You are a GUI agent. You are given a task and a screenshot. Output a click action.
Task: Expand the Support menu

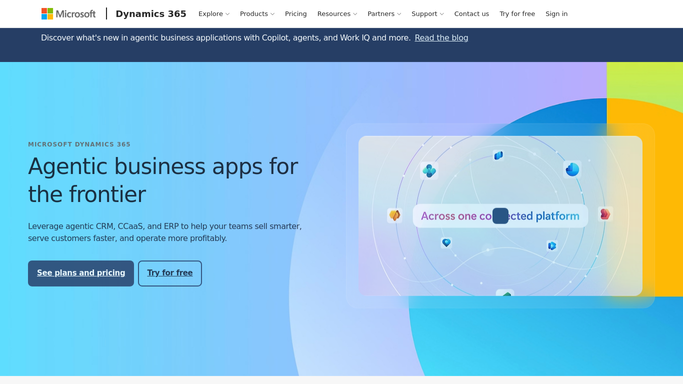click(428, 14)
